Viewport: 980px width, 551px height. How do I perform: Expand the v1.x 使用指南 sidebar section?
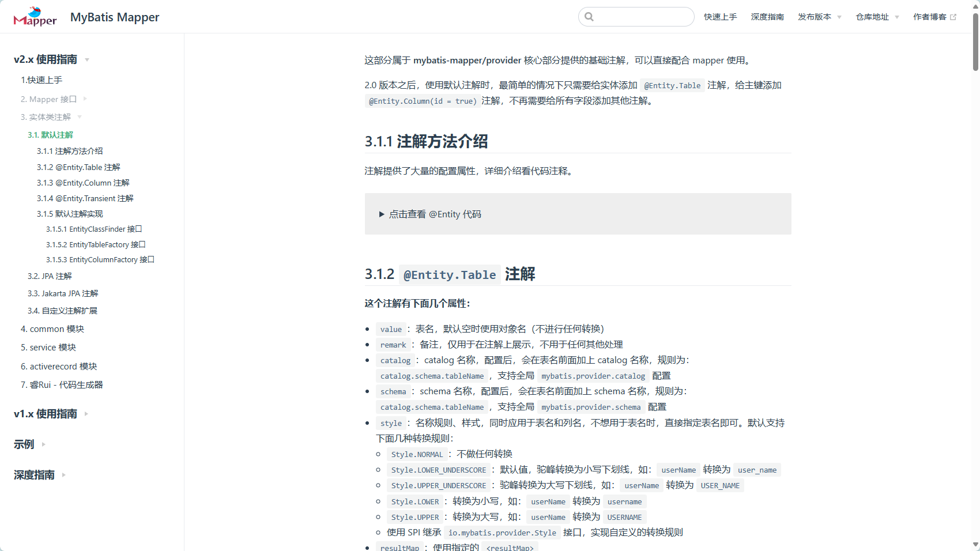pos(51,414)
